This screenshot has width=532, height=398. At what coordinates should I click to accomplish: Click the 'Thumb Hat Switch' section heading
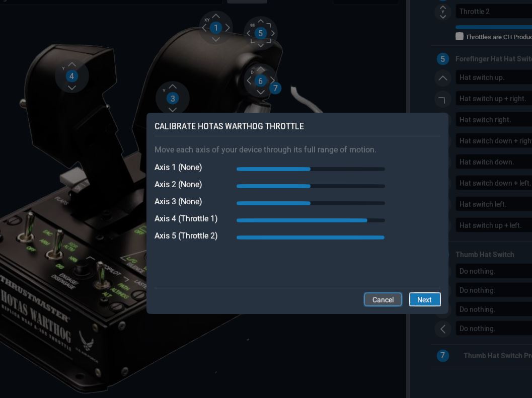coord(485,255)
